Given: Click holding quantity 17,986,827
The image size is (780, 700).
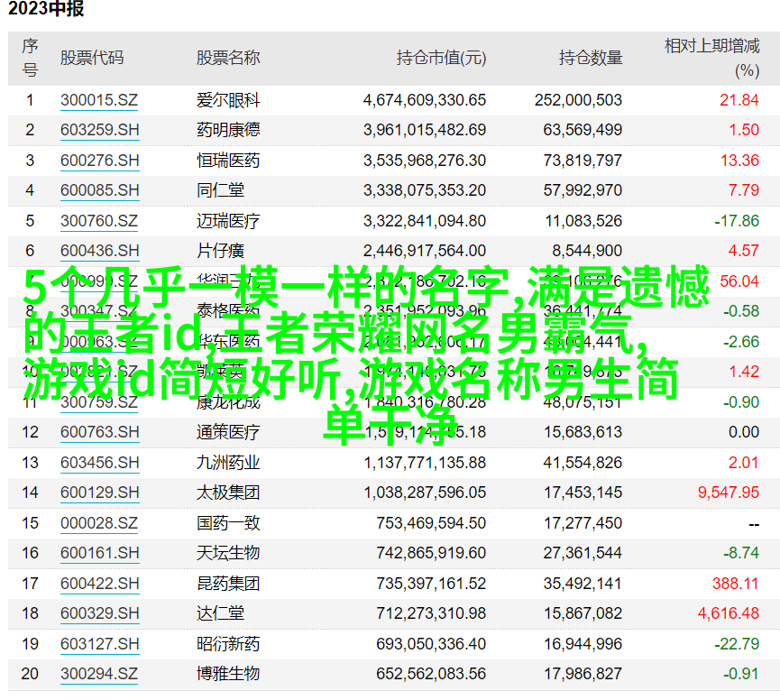Looking at the screenshot, I should tap(583, 674).
